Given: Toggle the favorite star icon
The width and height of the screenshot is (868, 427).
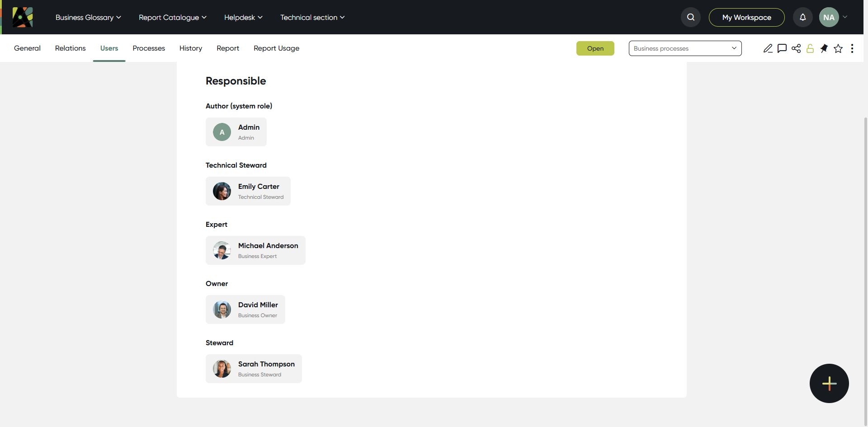Looking at the screenshot, I should [x=838, y=48].
